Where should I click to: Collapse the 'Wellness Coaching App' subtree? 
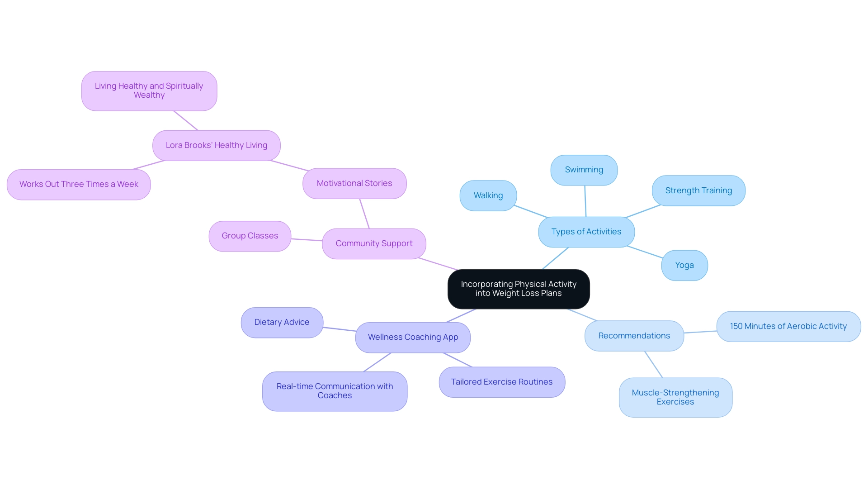coord(414,337)
